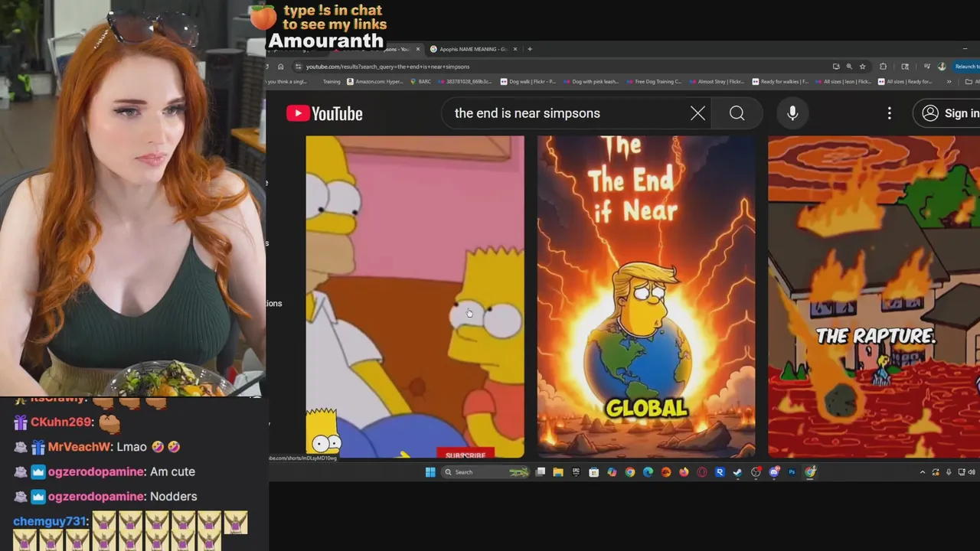The width and height of the screenshot is (980, 551).
Task: Select the youtube.com address bar URL
Action: [x=387, y=67]
